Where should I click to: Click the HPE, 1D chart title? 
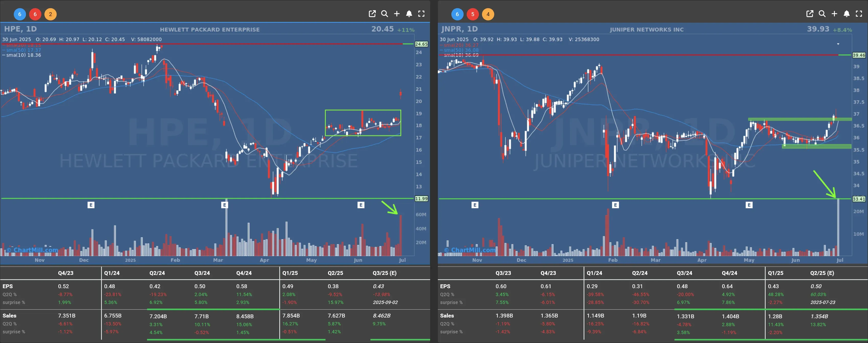(20, 29)
